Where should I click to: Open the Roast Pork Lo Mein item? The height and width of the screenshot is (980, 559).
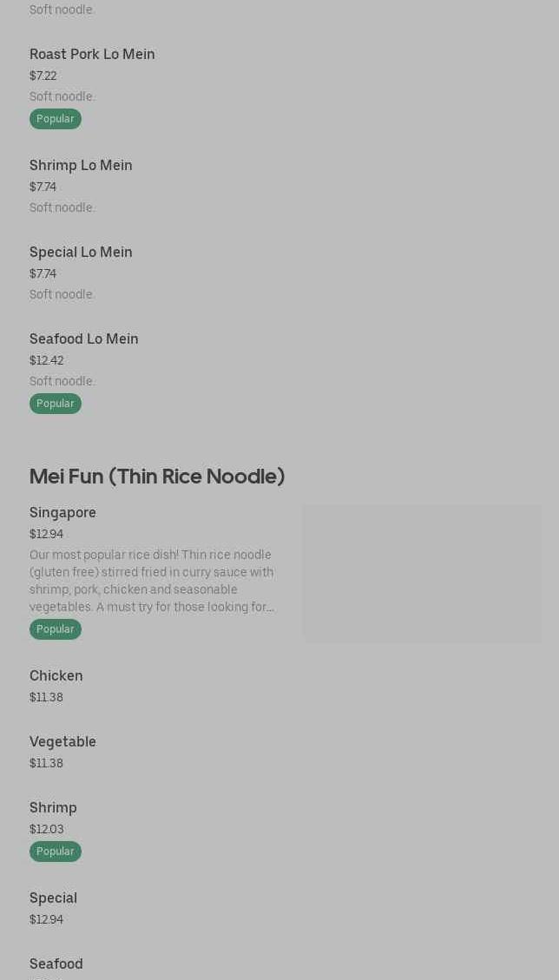pos(92,55)
